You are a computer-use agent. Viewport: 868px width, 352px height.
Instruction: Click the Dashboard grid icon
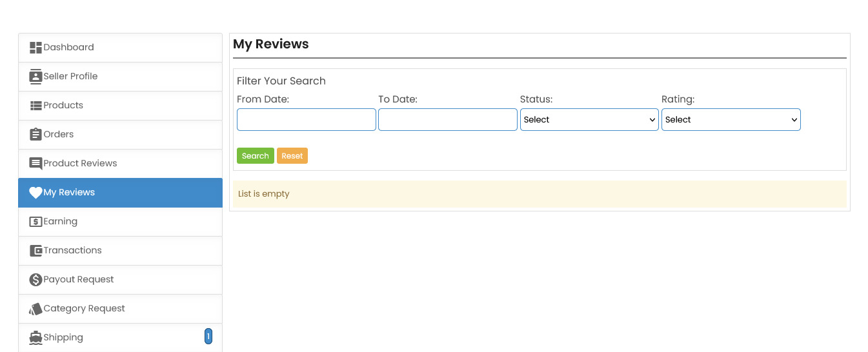(x=35, y=48)
